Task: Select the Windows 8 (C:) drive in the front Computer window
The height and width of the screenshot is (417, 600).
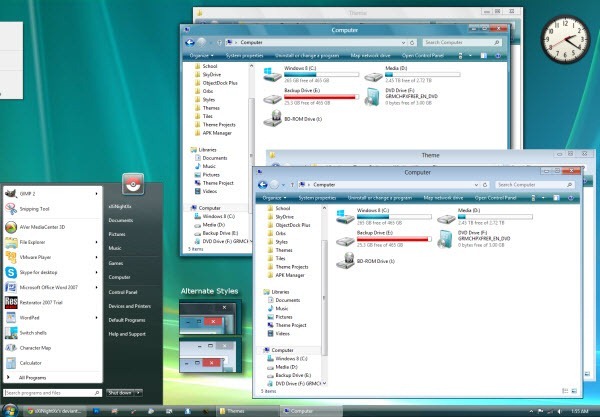Action: click(384, 216)
